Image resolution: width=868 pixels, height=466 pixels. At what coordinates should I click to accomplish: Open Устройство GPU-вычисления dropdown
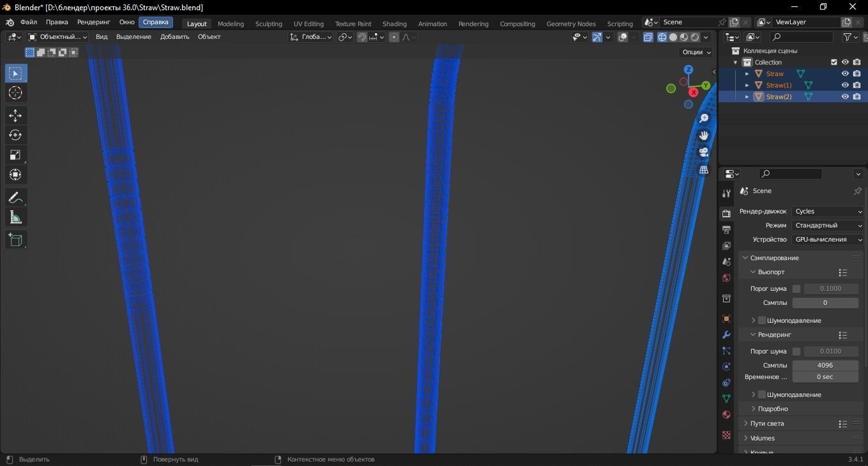point(828,240)
